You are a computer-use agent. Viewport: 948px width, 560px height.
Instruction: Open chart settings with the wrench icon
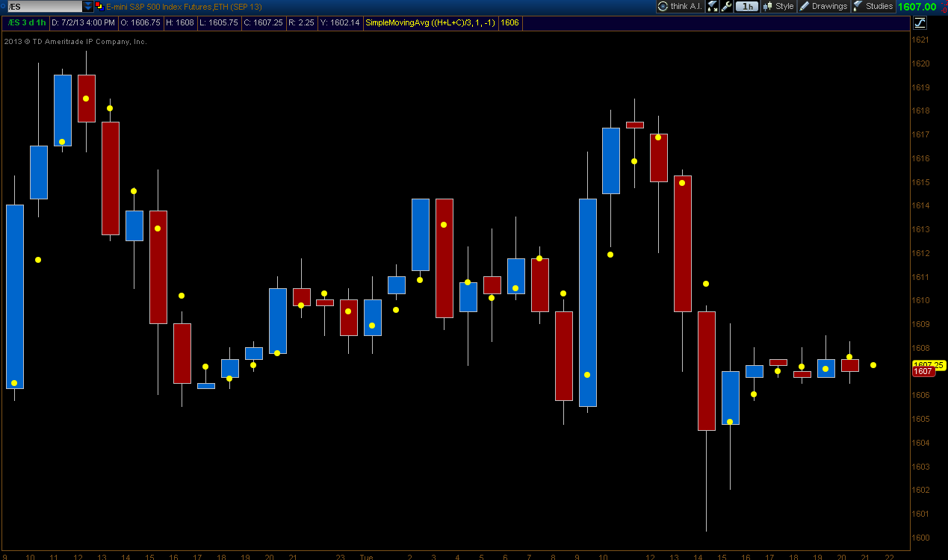click(726, 6)
